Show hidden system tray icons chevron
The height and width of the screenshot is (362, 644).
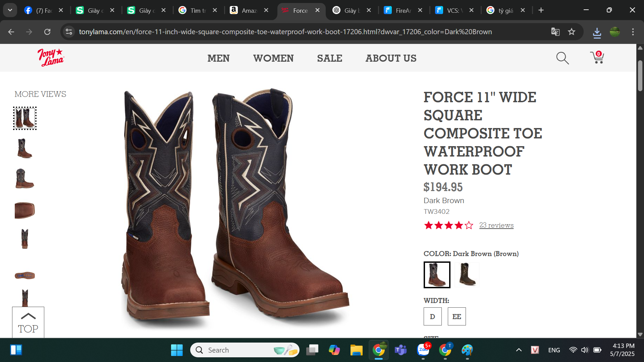click(x=519, y=350)
